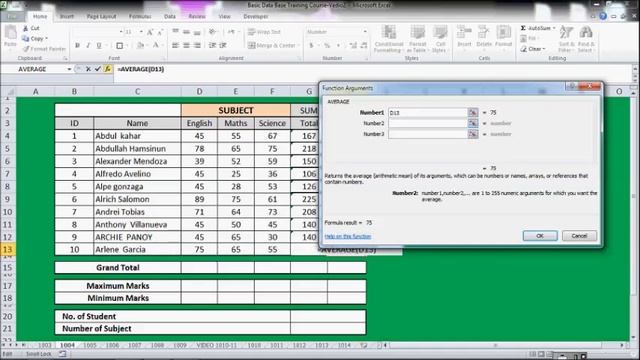640x360 pixels.
Task: Click the Decrease Indent icon
Action: (x=212, y=45)
